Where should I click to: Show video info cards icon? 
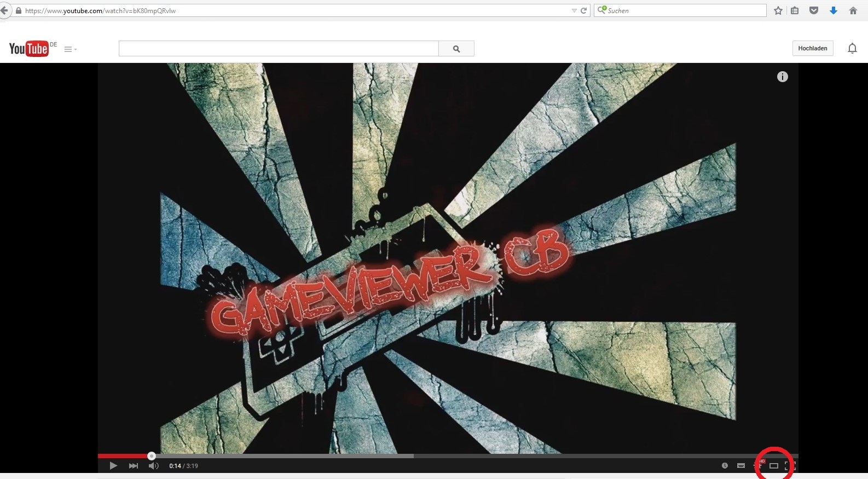tap(783, 77)
